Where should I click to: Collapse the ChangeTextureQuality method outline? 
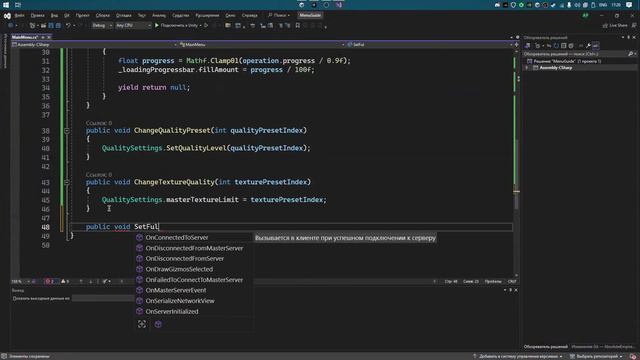(67, 182)
